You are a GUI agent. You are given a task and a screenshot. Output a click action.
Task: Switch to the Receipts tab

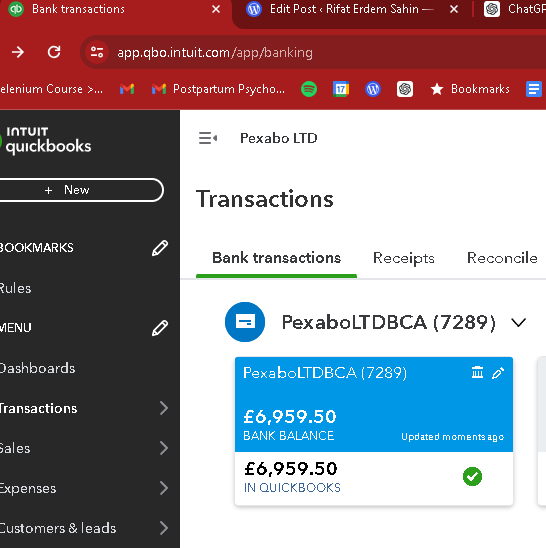click(x=404, y=258)
